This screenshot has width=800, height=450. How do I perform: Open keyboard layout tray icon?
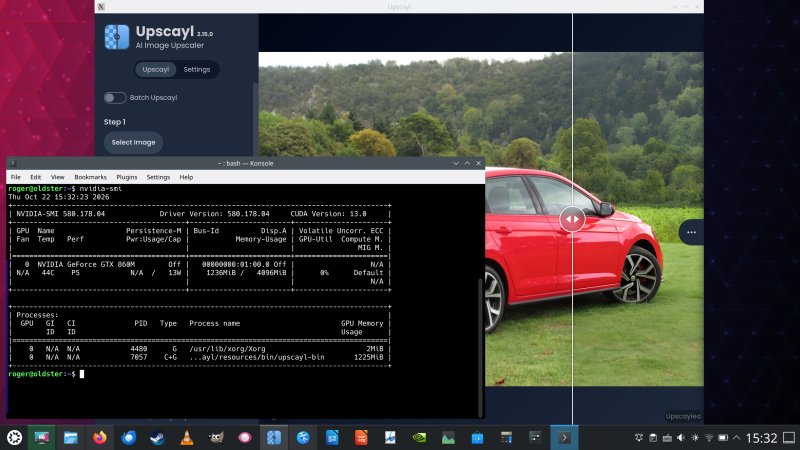[667, 438]
